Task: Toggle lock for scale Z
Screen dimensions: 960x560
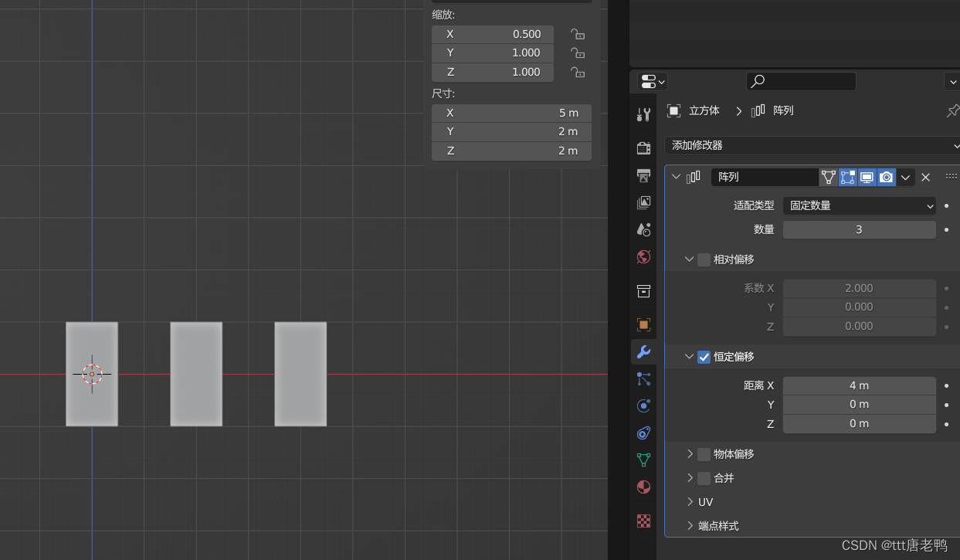Action: pos(577,72)
